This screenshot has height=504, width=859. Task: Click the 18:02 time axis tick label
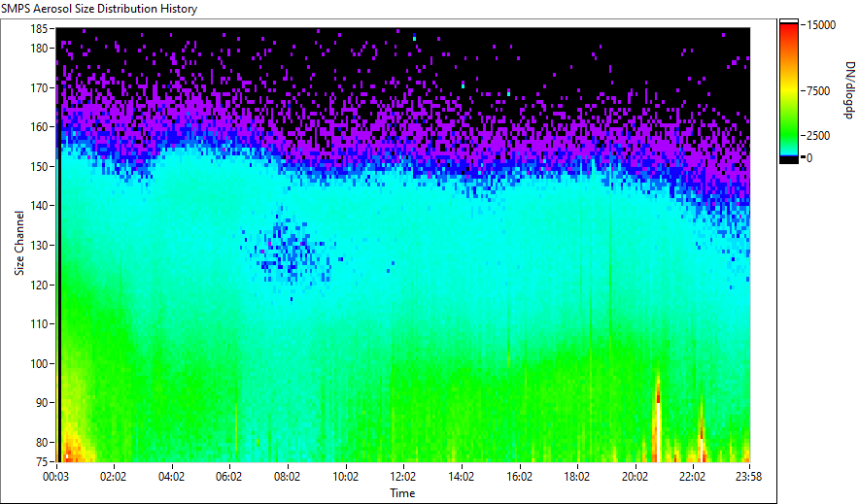pyautogui.click(x=576, y=477)
